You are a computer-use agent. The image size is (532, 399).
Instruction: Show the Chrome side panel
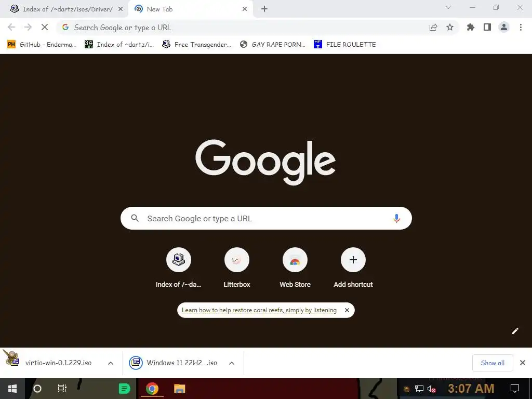click(487, 27)
